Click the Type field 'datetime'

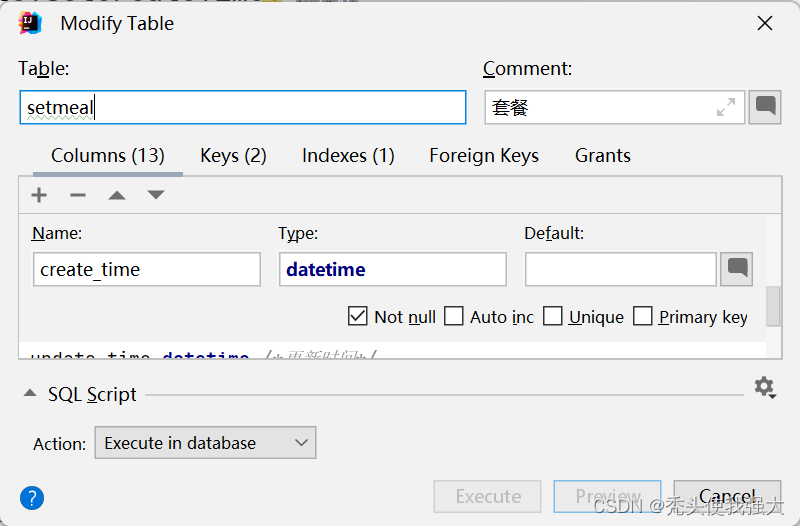point(392,269)
